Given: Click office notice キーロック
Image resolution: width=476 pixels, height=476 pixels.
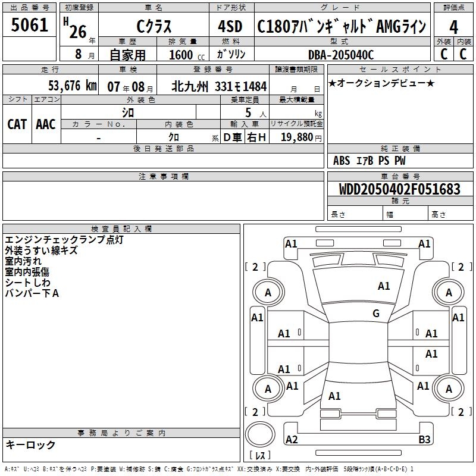Looking at the screenshot, I should tap(31, 444).
